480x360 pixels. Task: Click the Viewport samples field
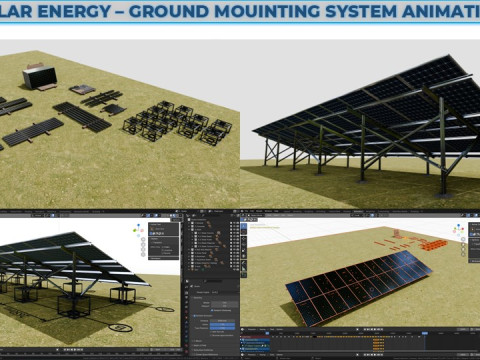pyautogui.click(x=225, y=306)
